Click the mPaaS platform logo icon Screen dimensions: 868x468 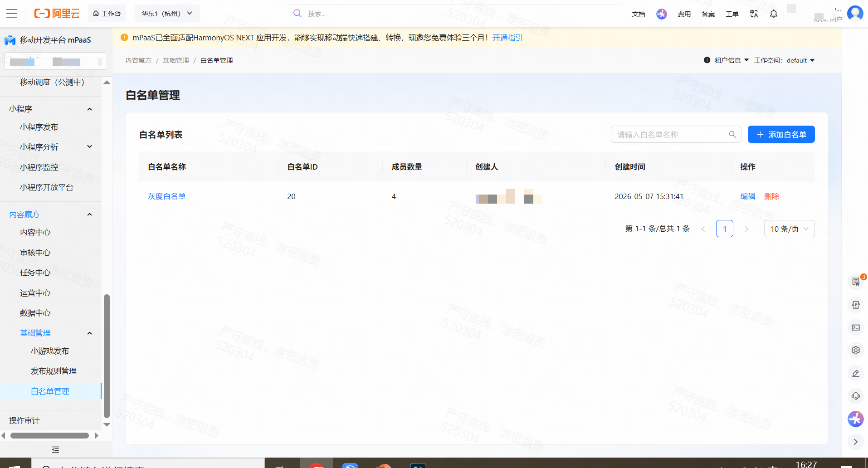pyautogui.click(x=10, y=40)
